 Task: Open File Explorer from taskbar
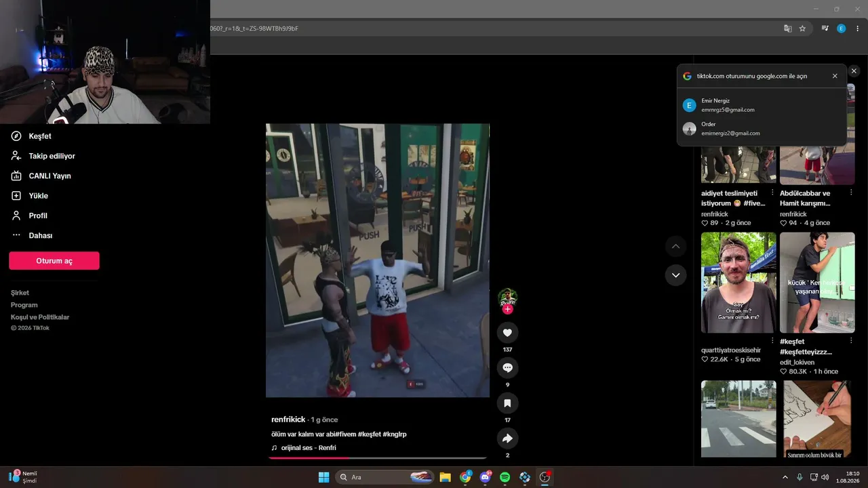point(445,477)
